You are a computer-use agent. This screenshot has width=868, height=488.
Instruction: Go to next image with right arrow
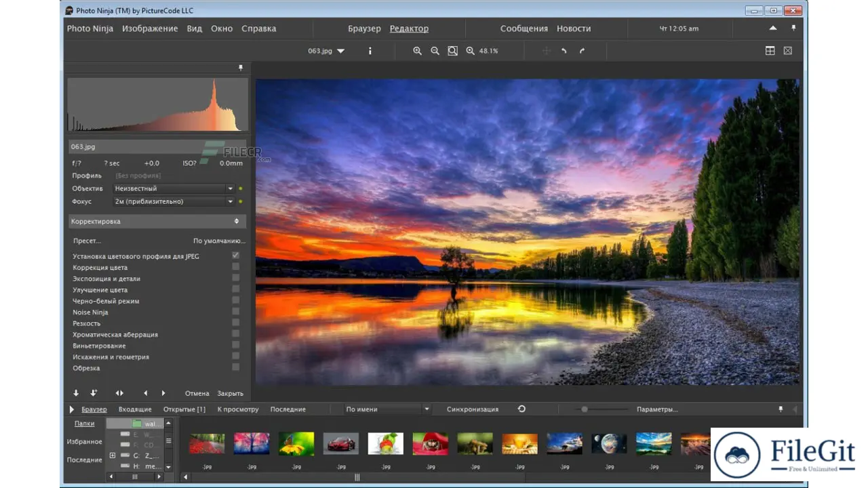pos(163,393)
